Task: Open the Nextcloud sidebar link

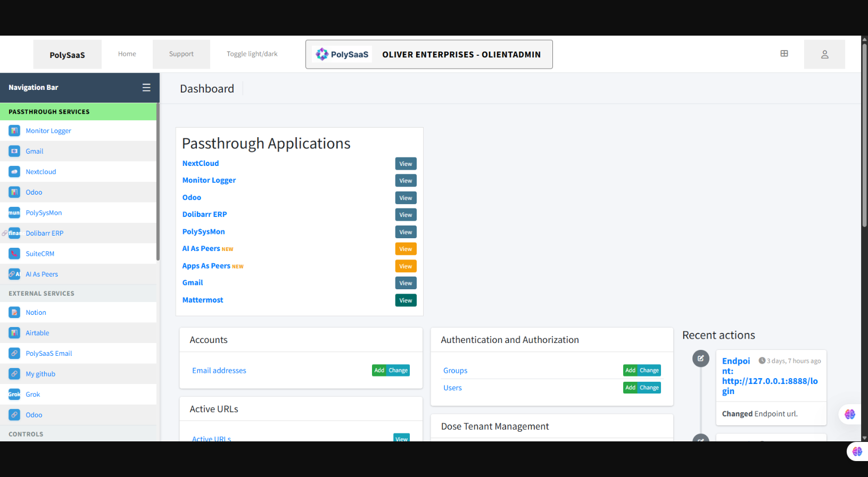Action: pyautogui.click(x=41, y=172)
